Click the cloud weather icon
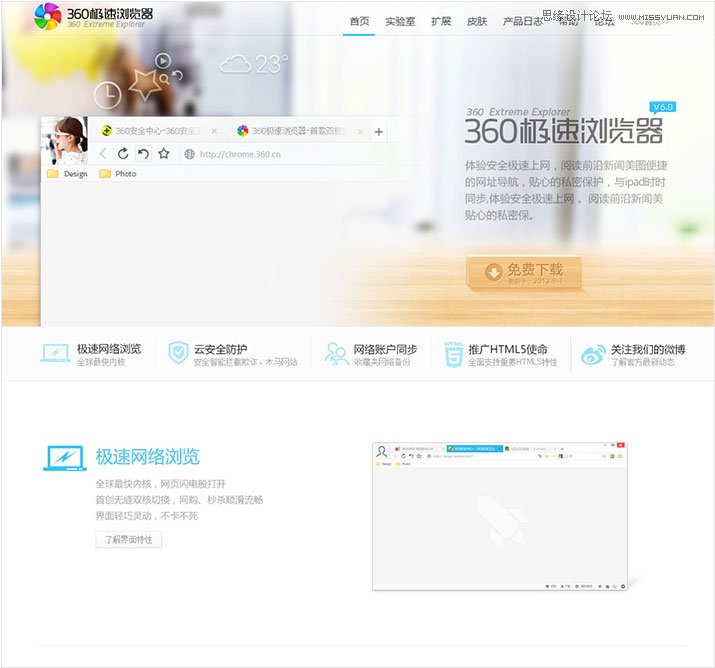The width and height of the screenshot is (715, 668). coord(235,64)
